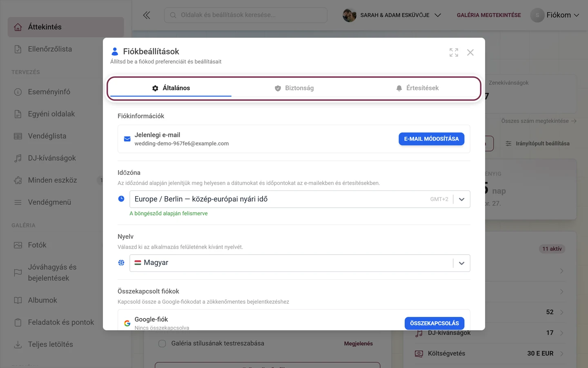
Task: Open the Nyelv Magyar language dropdown
Action: tap(300, 263)
